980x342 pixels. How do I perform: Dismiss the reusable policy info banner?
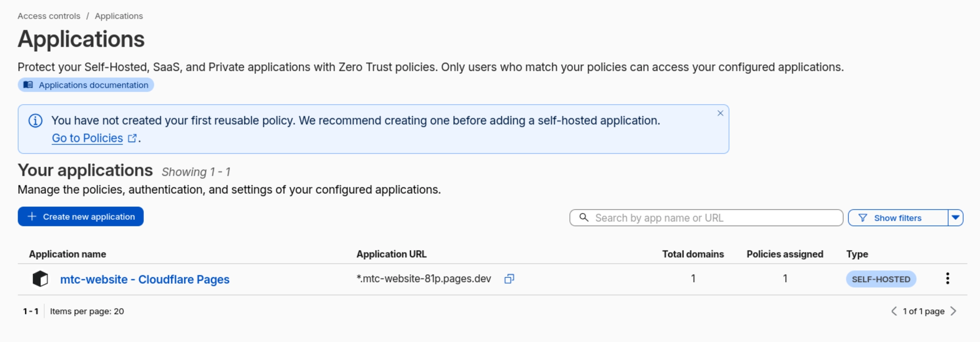click(x=720, y=113)
